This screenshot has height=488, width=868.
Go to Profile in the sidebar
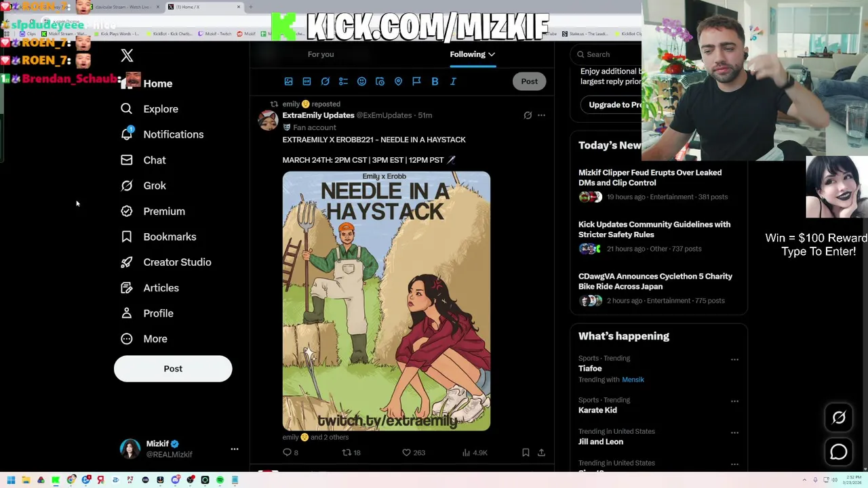tap(147, 313)
